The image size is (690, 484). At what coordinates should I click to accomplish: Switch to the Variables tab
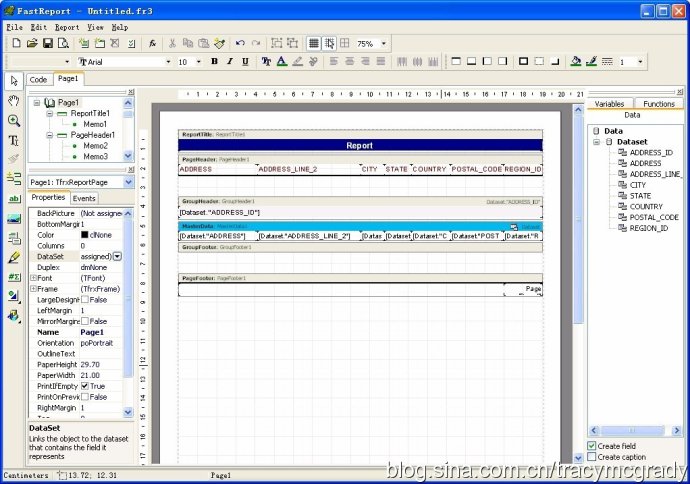tap(609, 104)
